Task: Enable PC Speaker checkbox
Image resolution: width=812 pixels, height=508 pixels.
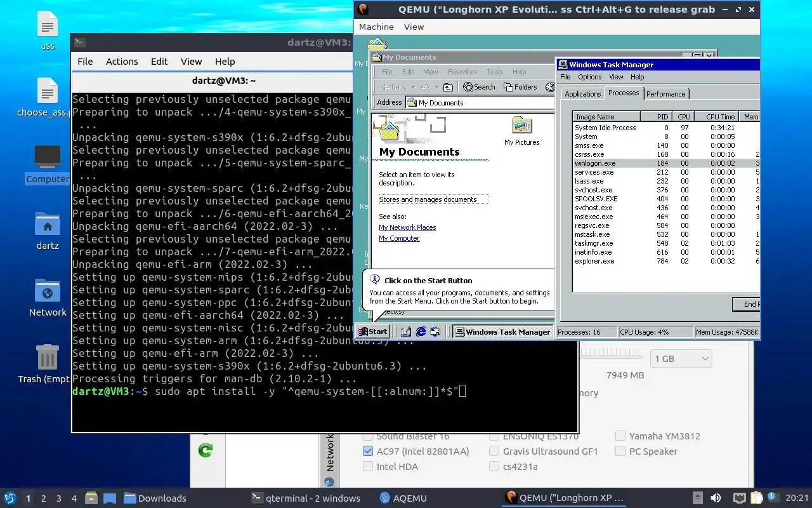Action: (620, 451)
